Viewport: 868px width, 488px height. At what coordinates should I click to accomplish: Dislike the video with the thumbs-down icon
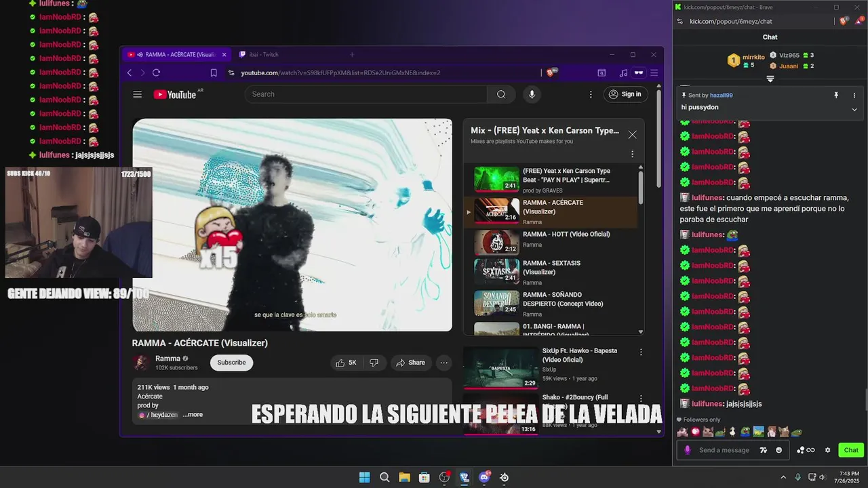374,363
